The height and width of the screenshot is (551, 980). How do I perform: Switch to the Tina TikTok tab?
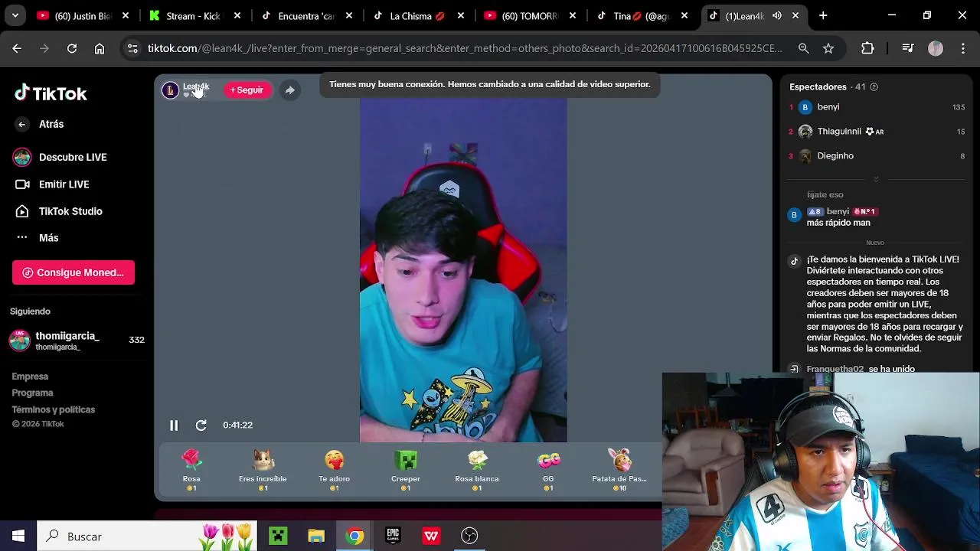click(x=640, y=15)
